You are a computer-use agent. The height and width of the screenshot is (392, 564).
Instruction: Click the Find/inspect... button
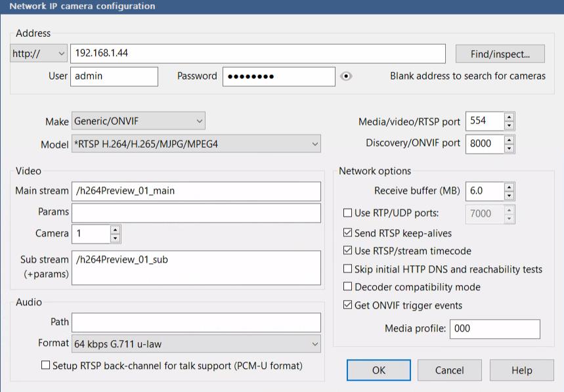coord(500,54)
